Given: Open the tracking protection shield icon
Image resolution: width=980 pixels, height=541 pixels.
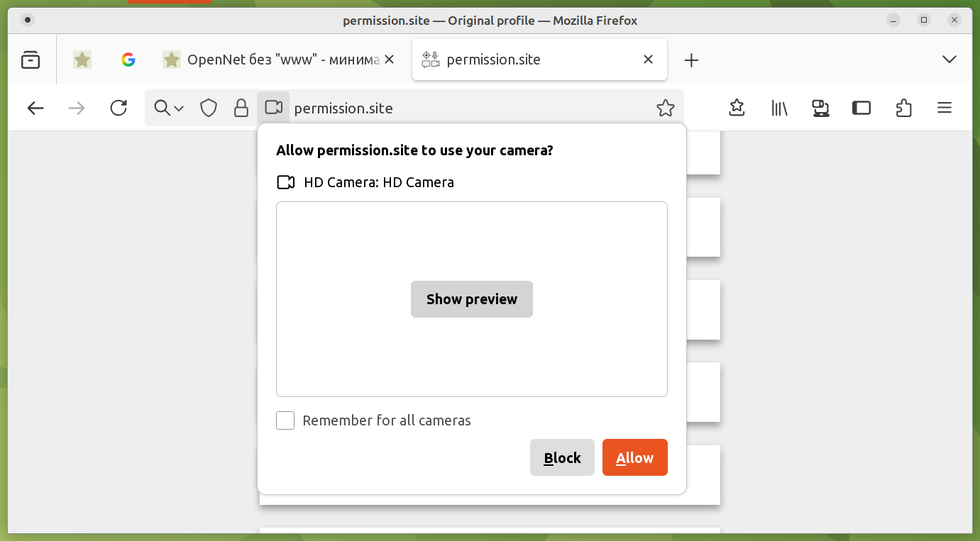Looking at the screenshot, I should (x=208, y=108).
